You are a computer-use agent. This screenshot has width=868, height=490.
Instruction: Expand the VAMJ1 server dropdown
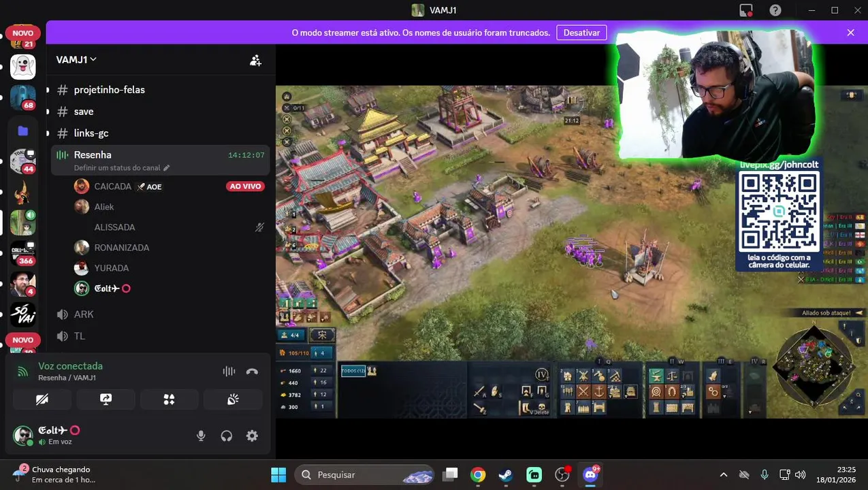point(76,59)
